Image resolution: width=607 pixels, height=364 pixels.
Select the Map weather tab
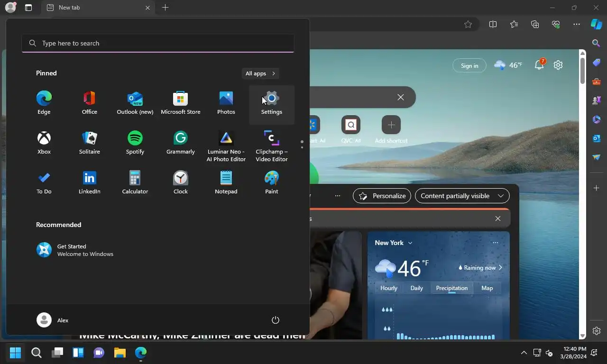[x=487, y=288]
